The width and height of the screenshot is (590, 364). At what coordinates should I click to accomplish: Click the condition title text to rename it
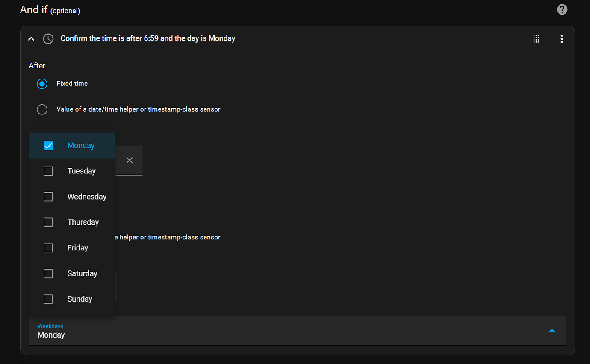coord(147,38)
